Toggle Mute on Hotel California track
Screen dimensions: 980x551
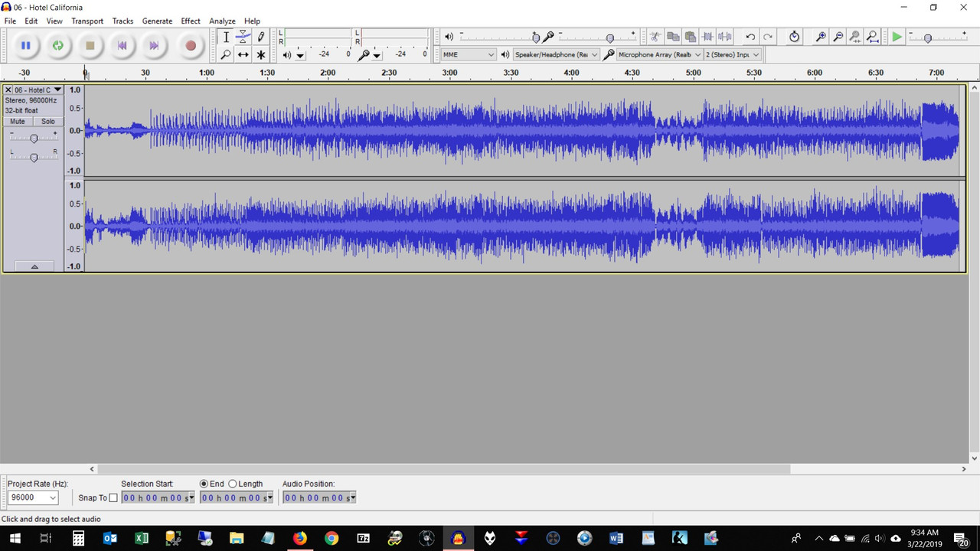(18, 122)
